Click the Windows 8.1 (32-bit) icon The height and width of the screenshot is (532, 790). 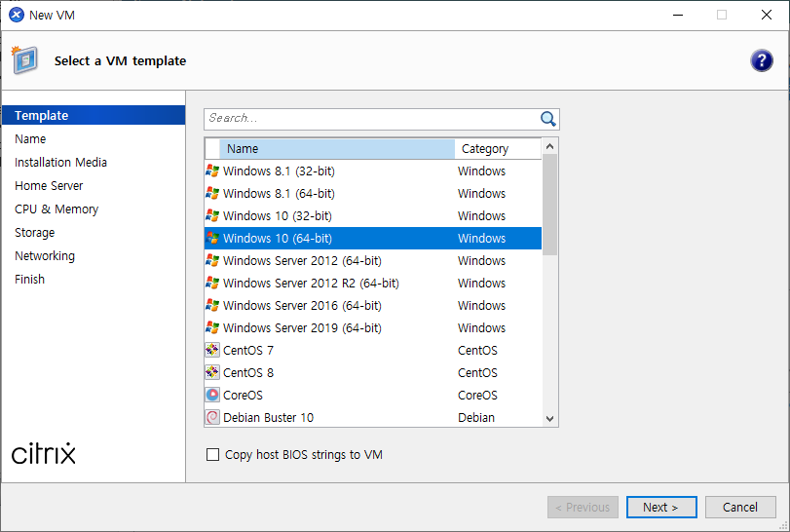pyautogui.click(x=212, y=171)
